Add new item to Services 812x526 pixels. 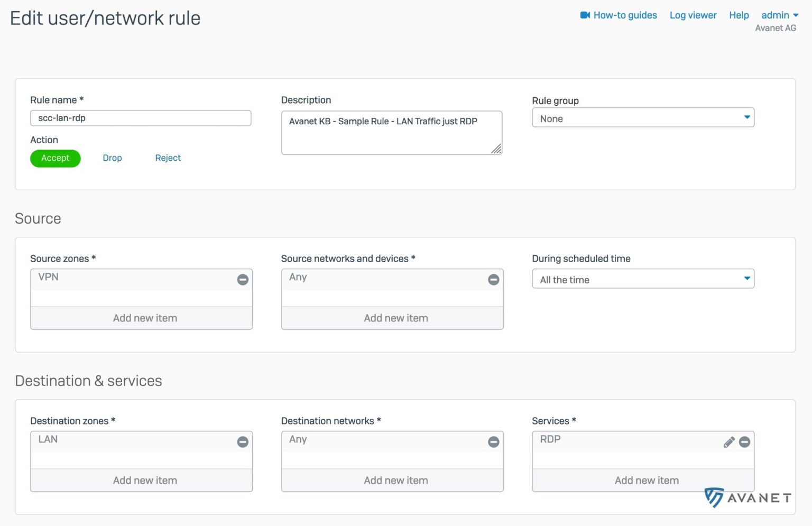click(643, 480)
